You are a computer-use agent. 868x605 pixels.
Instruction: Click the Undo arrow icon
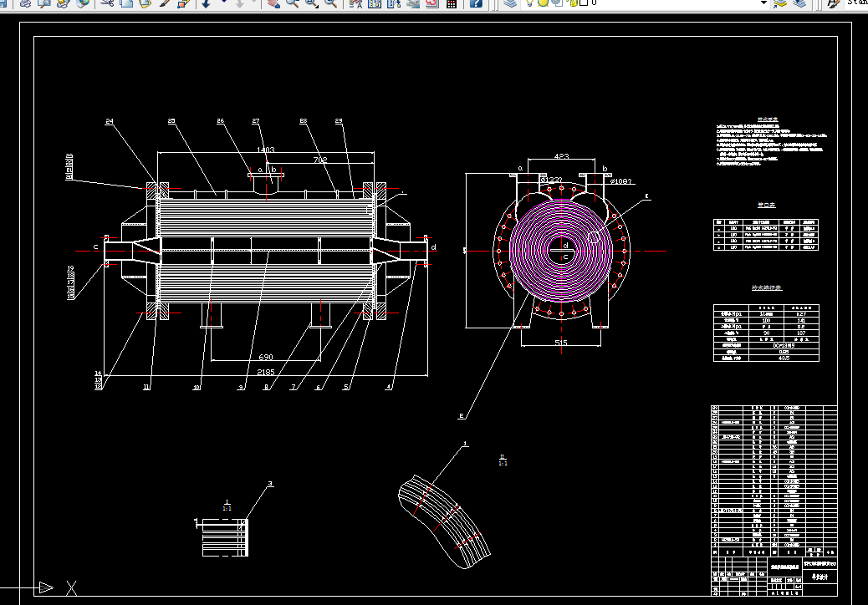click(x=206, y=3)
